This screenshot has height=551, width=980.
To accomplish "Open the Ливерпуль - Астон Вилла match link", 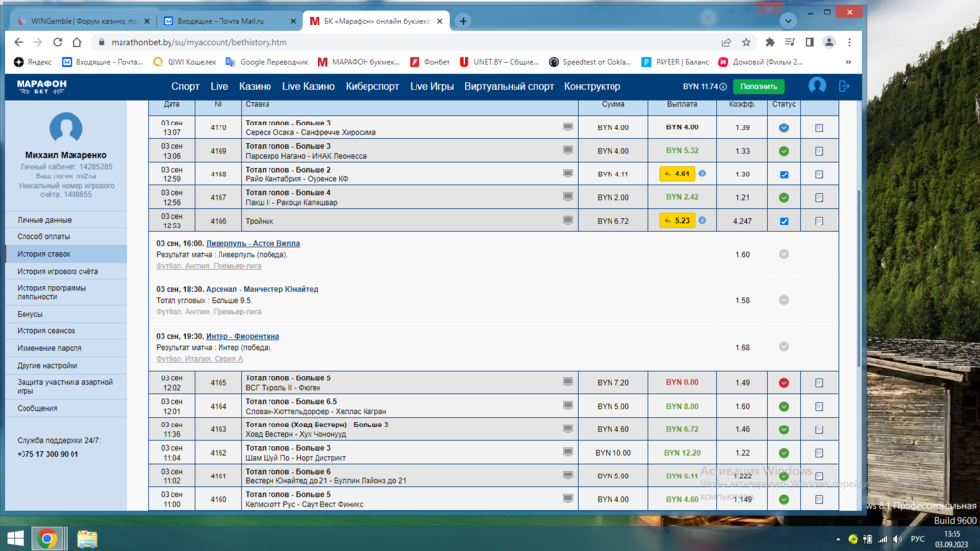I will (x=253, y=243).
